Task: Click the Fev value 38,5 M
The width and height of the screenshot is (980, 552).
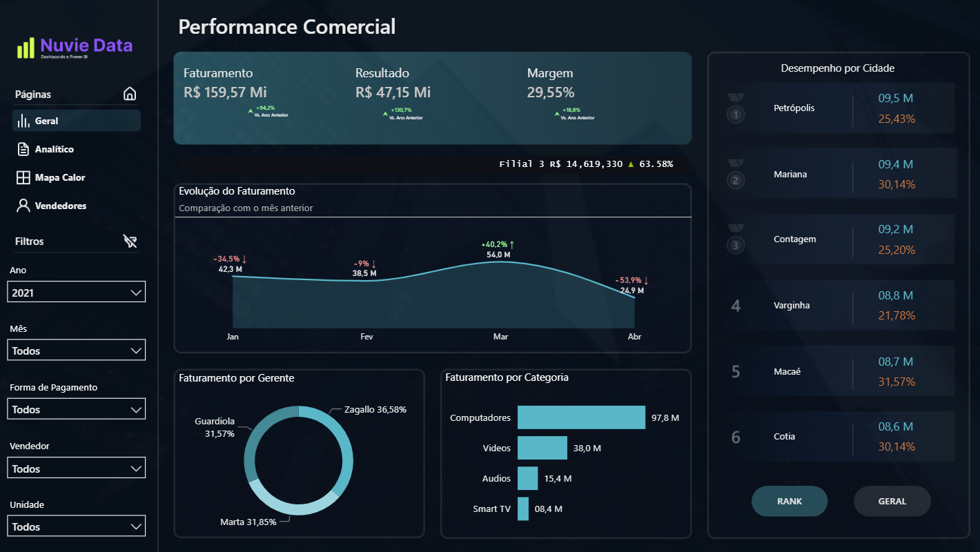Action: pos(364,273)
